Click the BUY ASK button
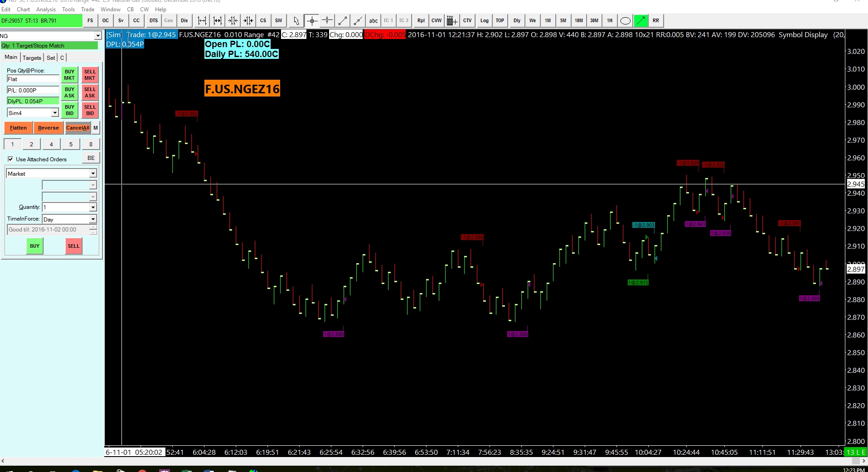868x472 pixels. click(69, 92)
